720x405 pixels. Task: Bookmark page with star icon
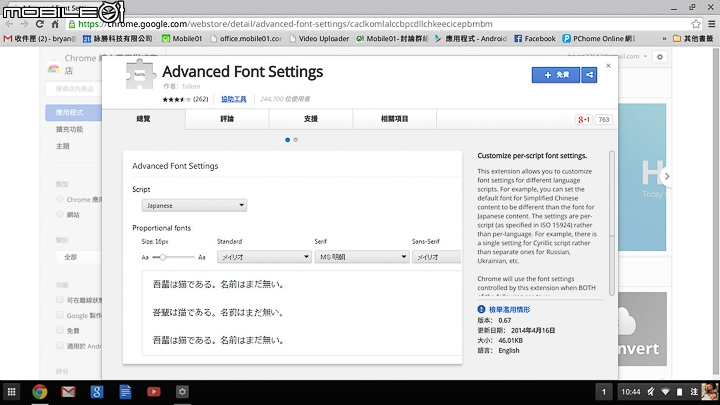coord(696,24)
